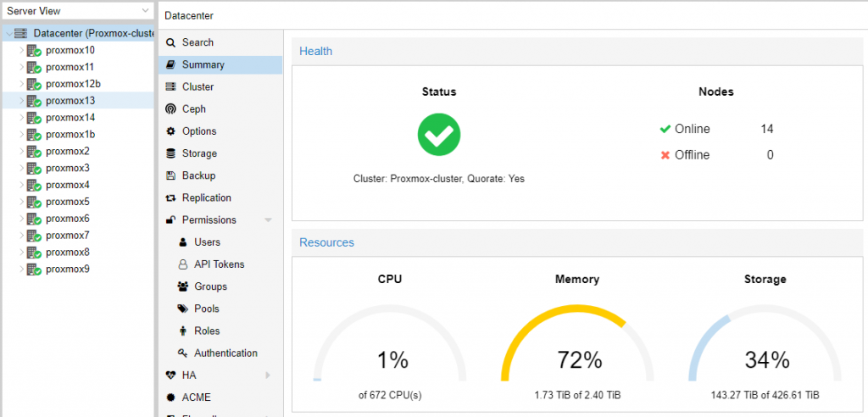Click the HA heartbeat icon
868x417 pixels.
tap(171, 375)
